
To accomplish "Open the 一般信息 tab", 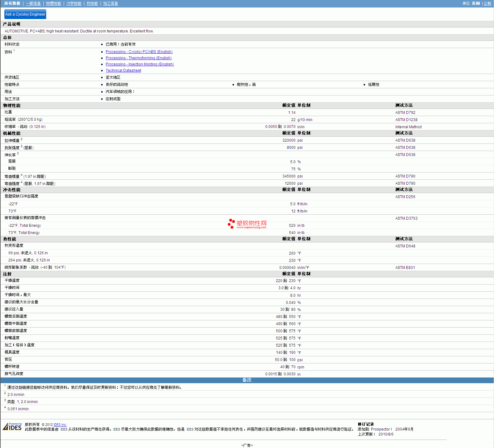I will pyautogui.click(x=33, y=3).
